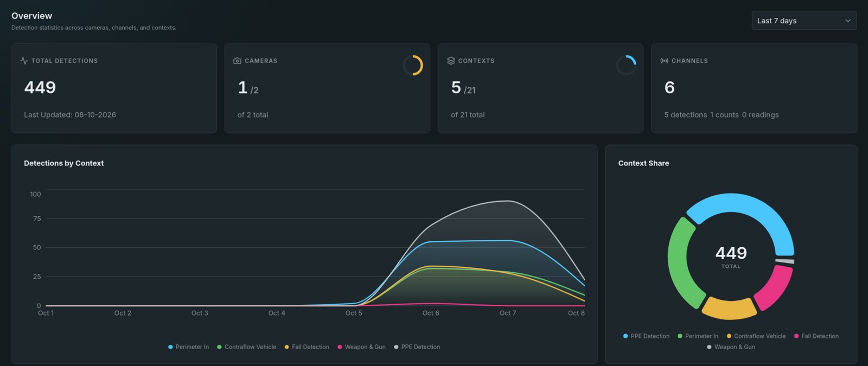Click the yellow progress ring on Cameras card

(x=413, y=65)
